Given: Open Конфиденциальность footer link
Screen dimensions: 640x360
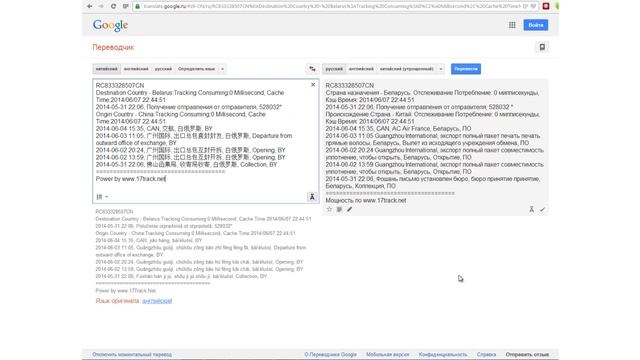Looking at the screenshot, I should [443, 354].
